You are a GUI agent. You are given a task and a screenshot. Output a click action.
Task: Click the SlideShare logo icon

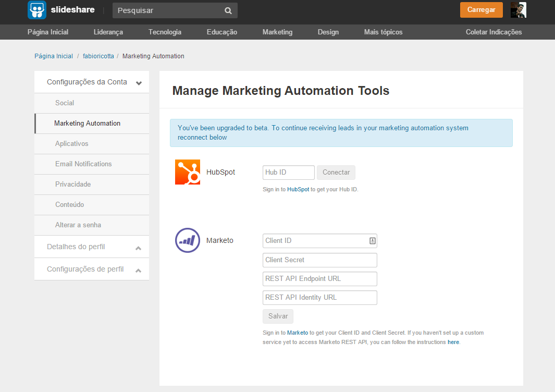(x=37, y=10)
